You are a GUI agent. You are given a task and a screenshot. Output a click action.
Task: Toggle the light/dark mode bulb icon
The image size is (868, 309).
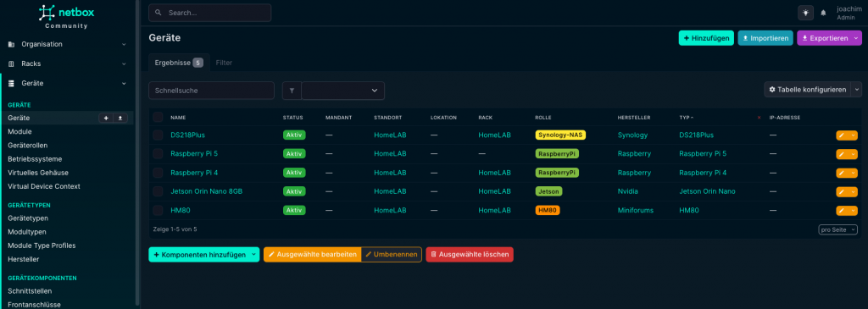805,13
